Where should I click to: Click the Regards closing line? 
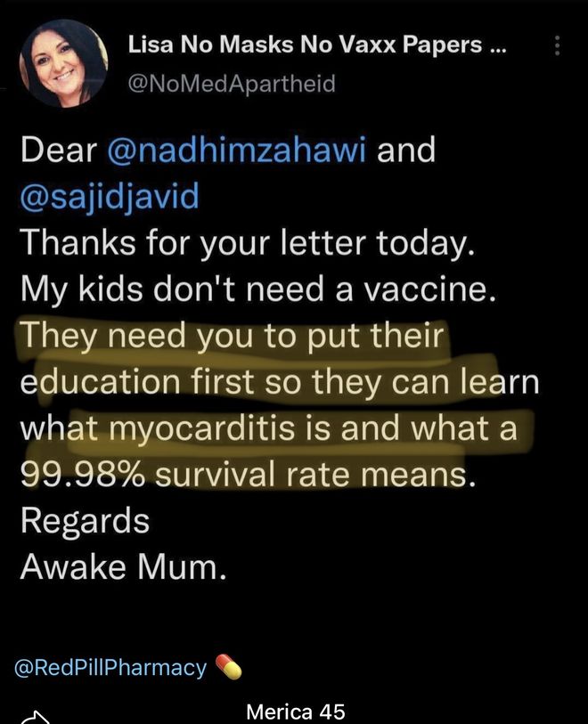[85, 522]
